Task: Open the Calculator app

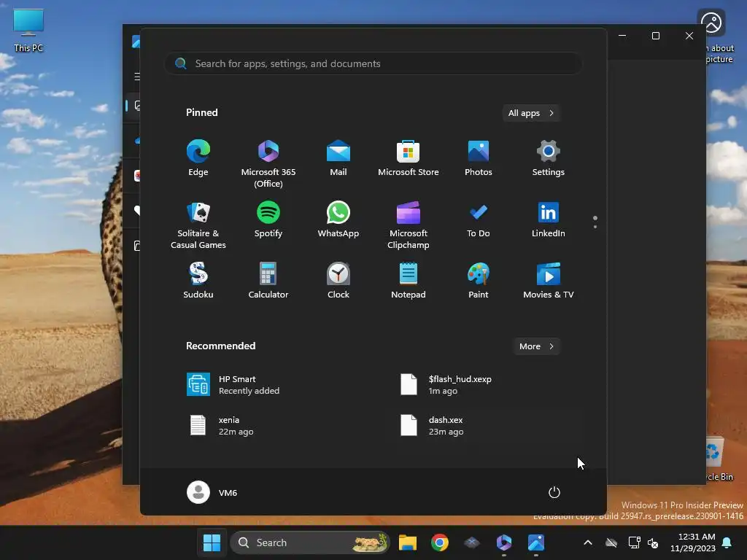Action: (x=268, y=281)
